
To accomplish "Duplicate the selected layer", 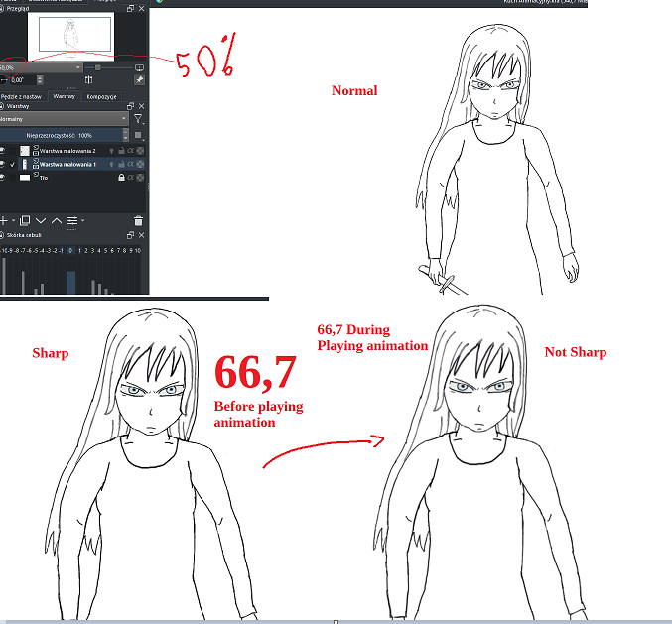I will (25, 220).
